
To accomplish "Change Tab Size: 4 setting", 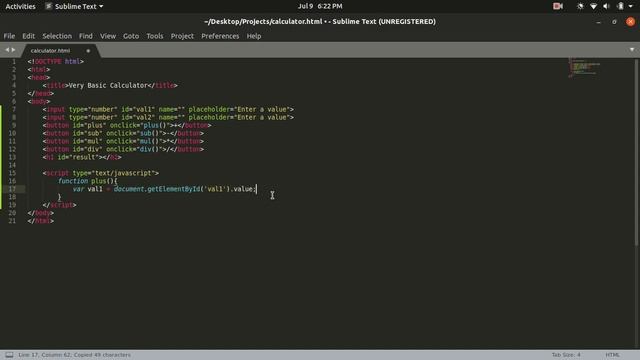I will pyautogui.click(x=566, y=355).
